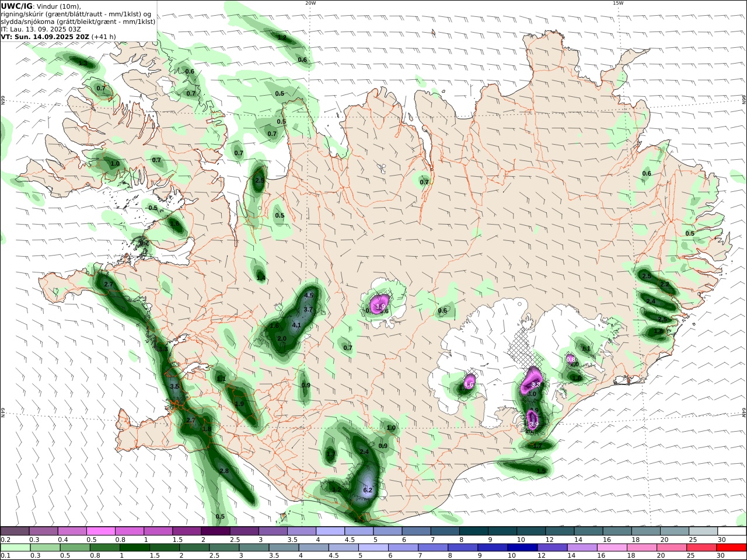Click the bright pink 0.5 swatch in upper legend row

(x=101, y=531)
